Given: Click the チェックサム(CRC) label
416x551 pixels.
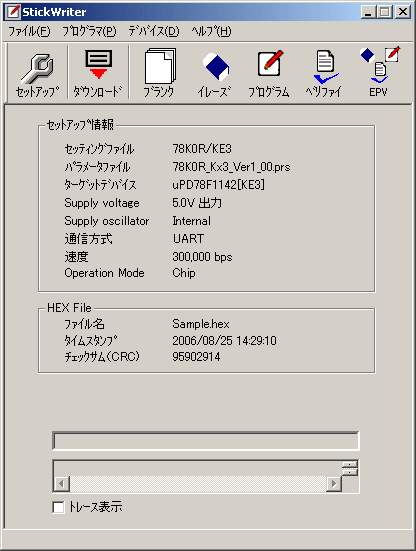Looking at the screenshot, I should (x=102, y=357).
